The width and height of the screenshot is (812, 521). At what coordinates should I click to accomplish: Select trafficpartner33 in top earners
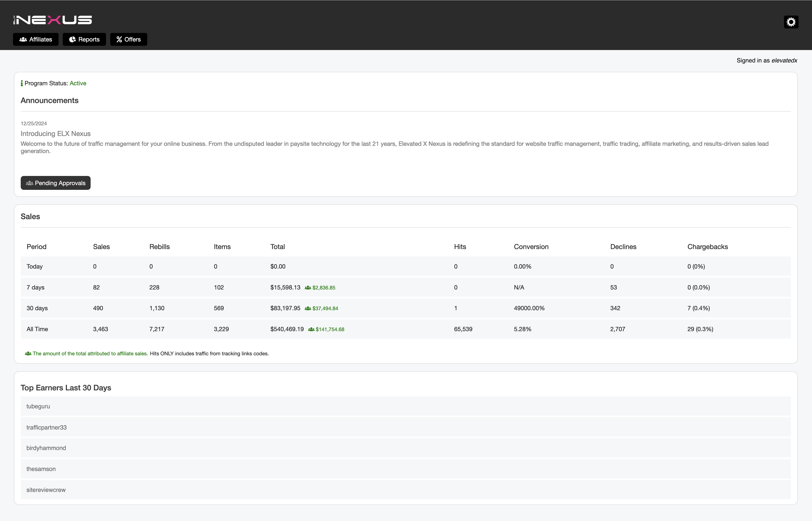47,427
